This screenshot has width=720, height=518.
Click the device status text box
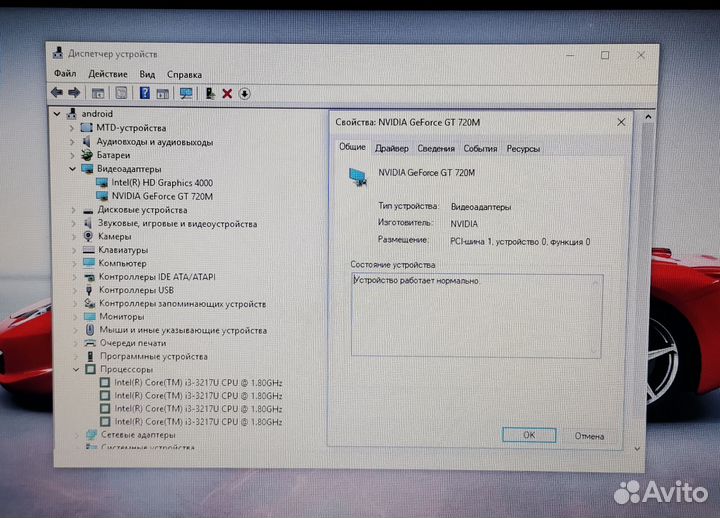[x=476, y=315]
